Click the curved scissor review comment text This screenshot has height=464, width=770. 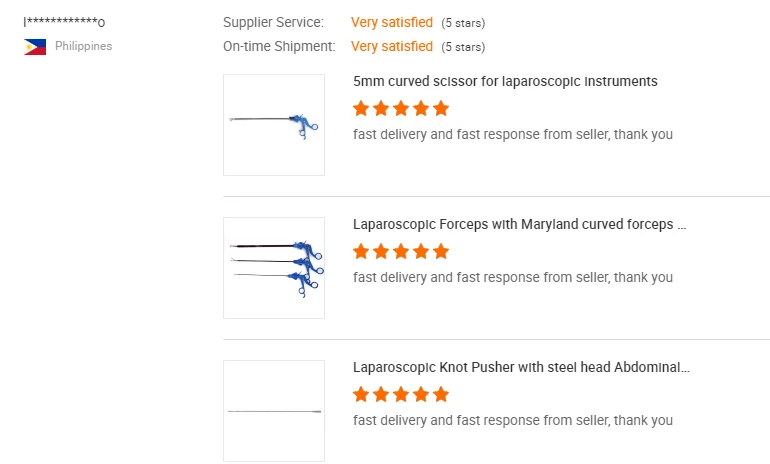513,134
